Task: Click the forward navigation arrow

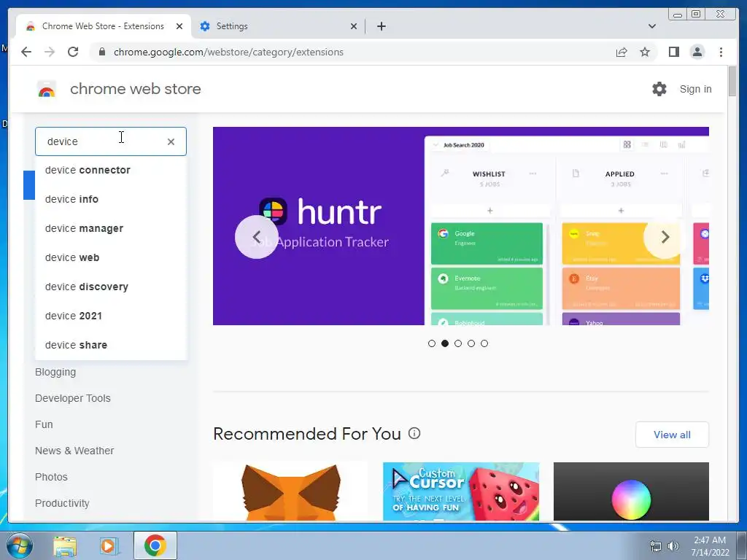Action: pyautogui.click(x=50, y=52)
